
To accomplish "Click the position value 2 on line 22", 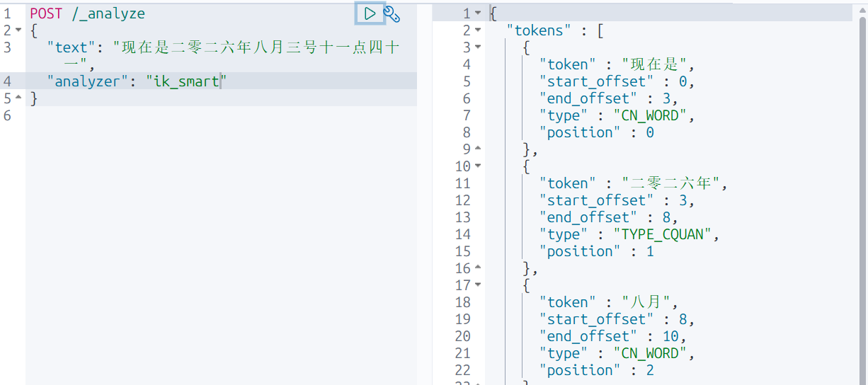I will click(650, 370).
